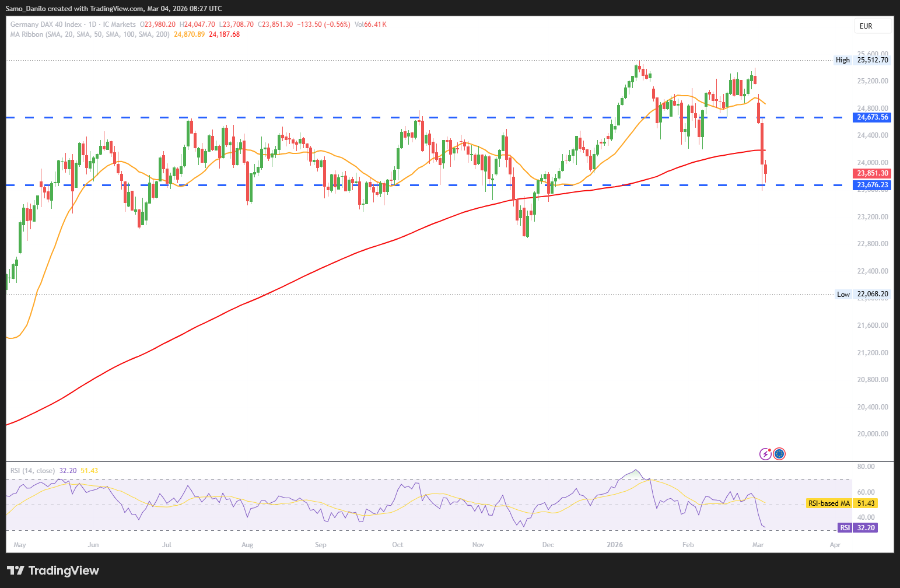Click the Oct label on the time axis
900x588 pixels.
[397, 545]
